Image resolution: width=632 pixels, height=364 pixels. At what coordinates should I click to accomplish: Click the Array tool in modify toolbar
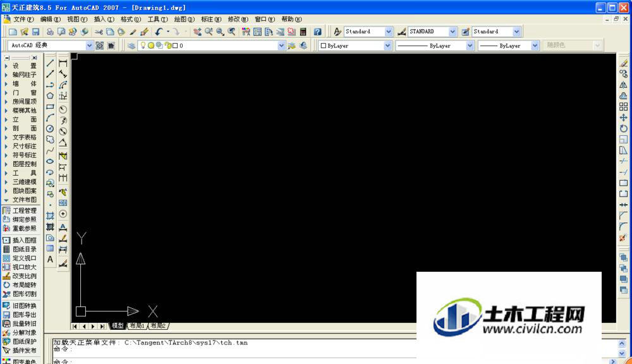pos(623,107)
